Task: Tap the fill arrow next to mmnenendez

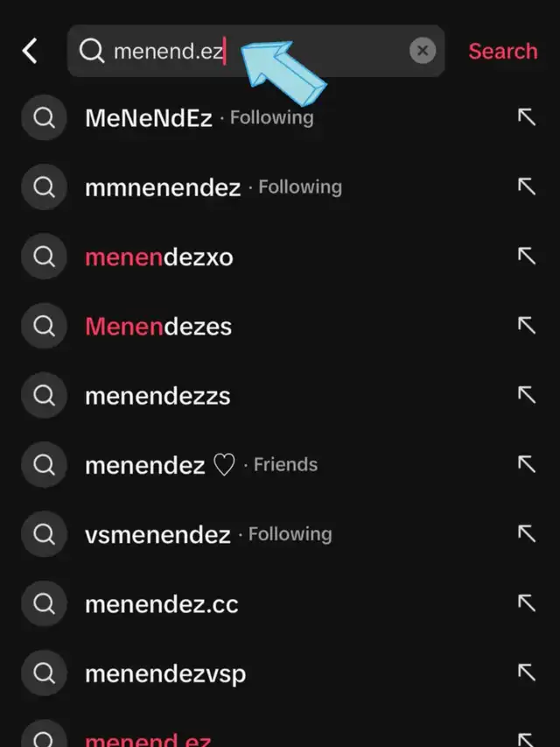Action: pyautogui.click(x=527, y=187)
